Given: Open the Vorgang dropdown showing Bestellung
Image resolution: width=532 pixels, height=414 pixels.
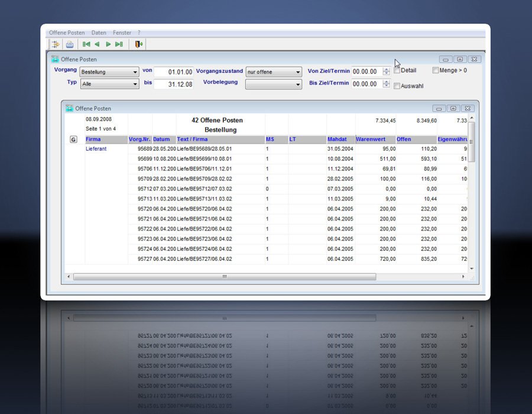Looking at the screenshot, I should pos(109,72).
